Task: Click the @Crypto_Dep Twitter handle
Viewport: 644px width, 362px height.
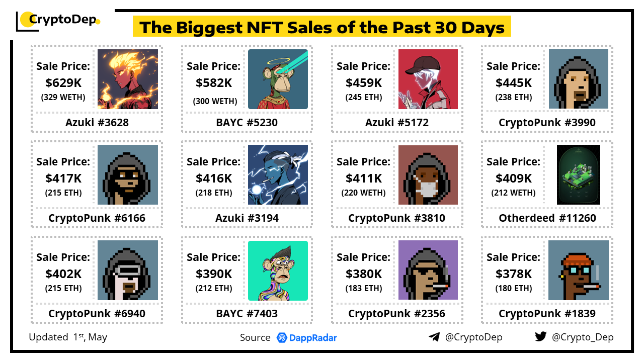Action: (x=583, y=337)
